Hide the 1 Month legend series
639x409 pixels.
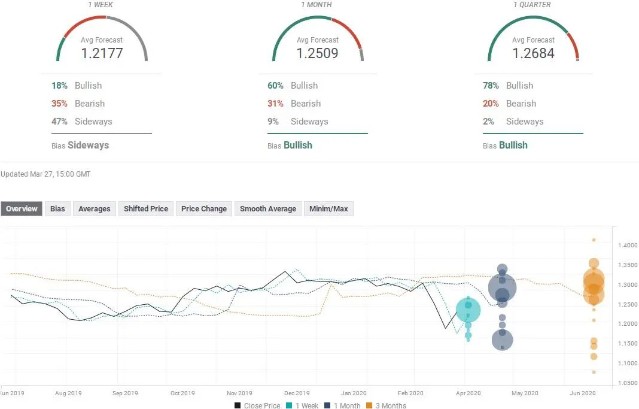pyautogui.click(x=343, y=404)
